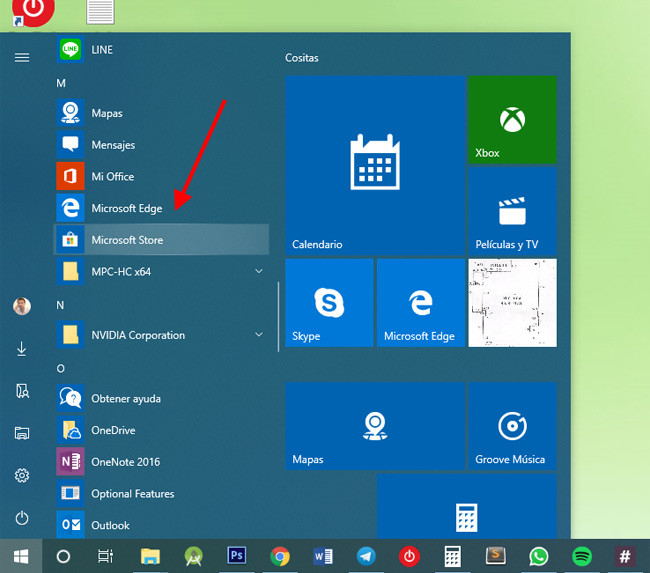Open Google Chrome from the taskbar
Screen dimensions: 650x573
(280, 556)
